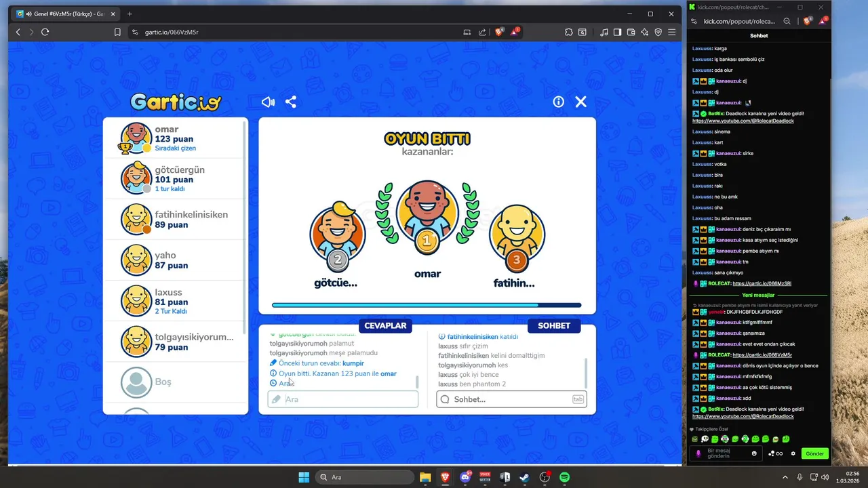
Task: Go back in the browser
Action: pos(18,32)
